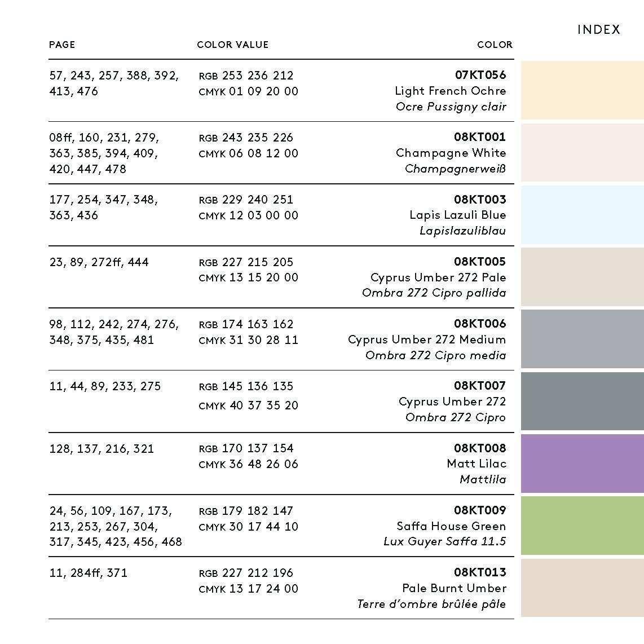The width and height of the screenshot is (644, 644).
Task: Pick the purple Matt Lilac swatch
Action: (x=582, y=464)
